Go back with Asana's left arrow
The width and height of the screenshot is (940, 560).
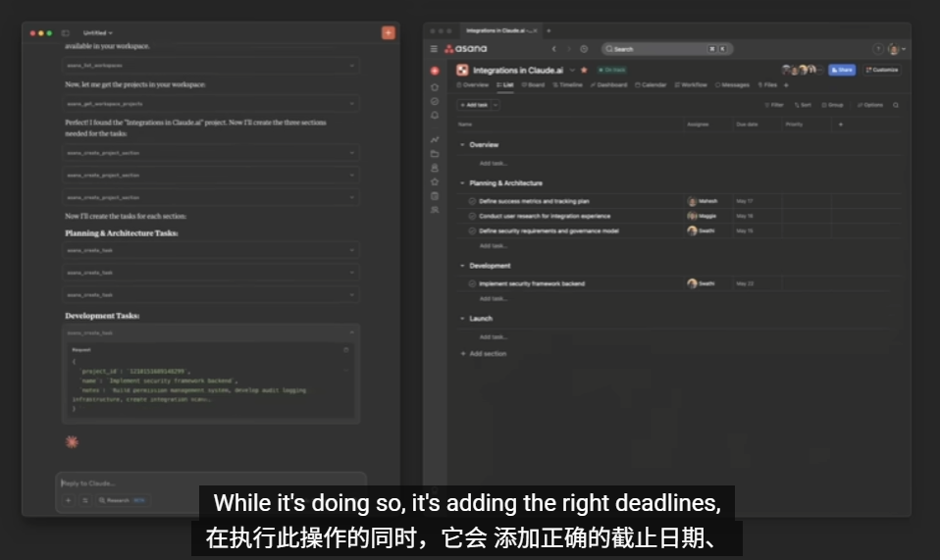coord(554,49)
